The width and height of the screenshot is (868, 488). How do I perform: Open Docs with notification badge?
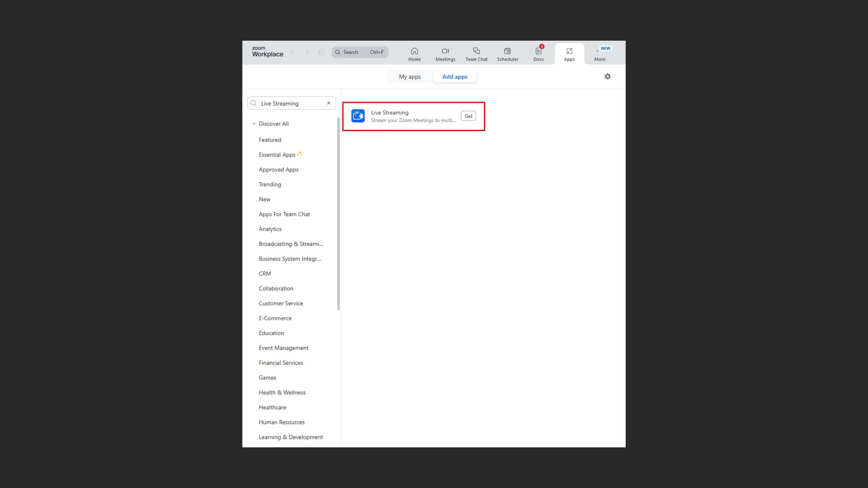pyautogui.click(x=538, y=51)
